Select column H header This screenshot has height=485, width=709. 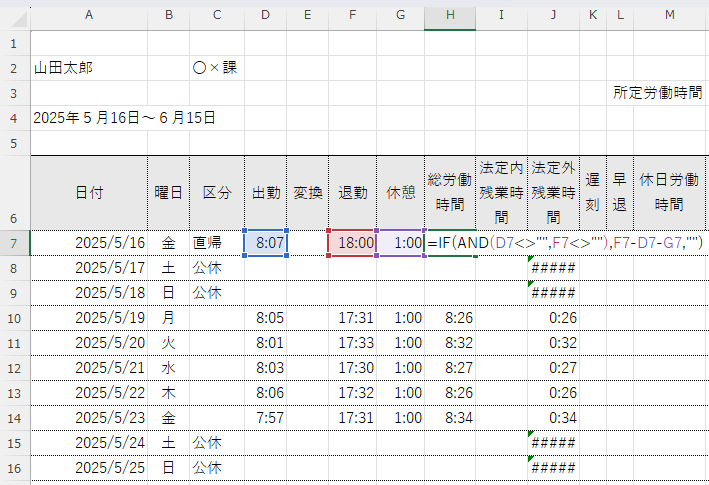449,14
